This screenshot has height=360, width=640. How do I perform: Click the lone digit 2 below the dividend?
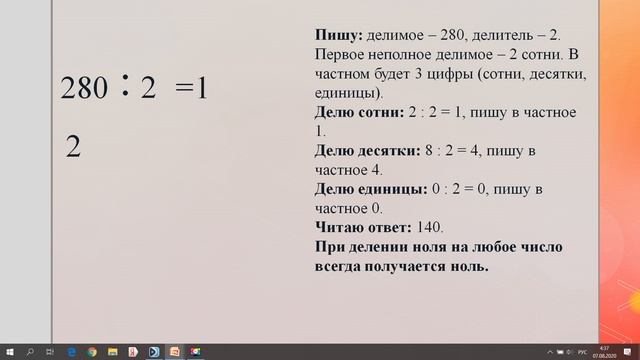pos(73,147)
